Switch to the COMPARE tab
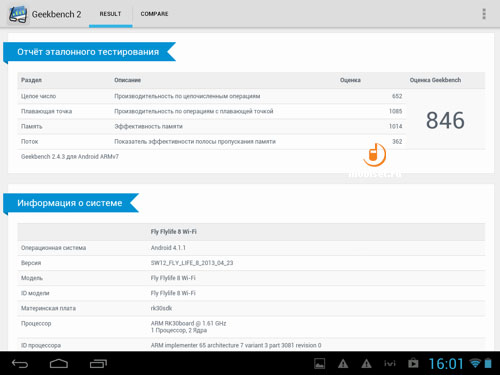 [x=154, y=14]
